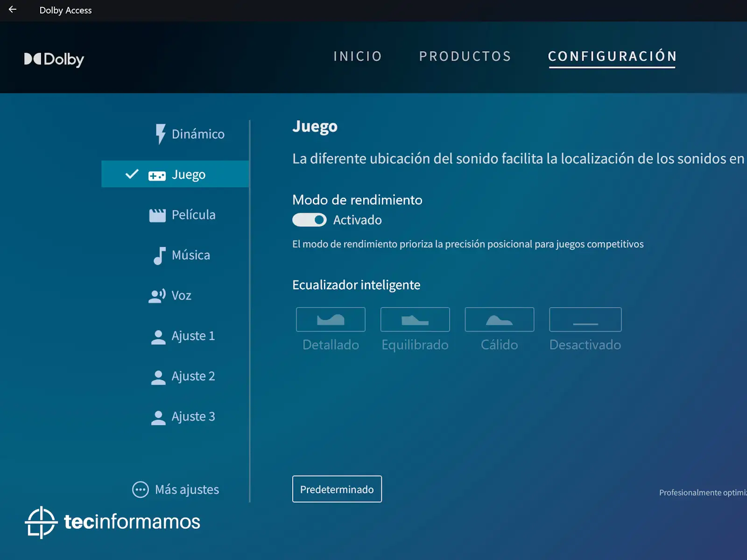The width and height of the screenshot is (747, 560).
Task: Select the Música profile label
Action: (x=191, y=255)
